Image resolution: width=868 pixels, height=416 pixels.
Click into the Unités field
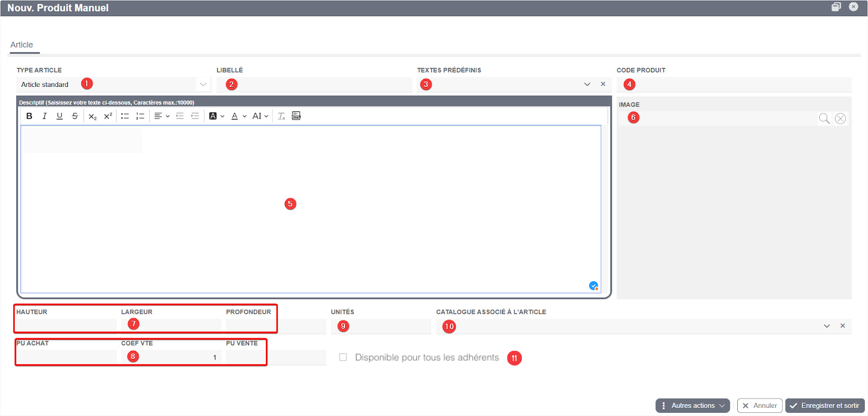(381, 326)
